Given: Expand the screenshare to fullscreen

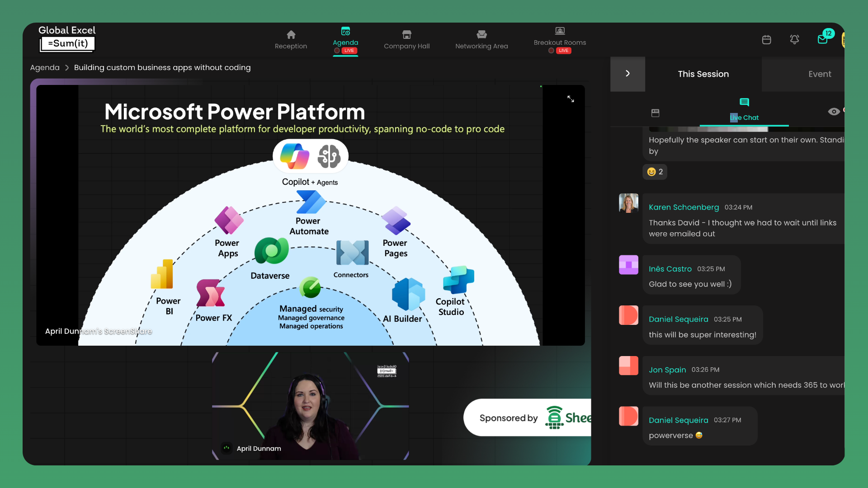Looking at the screenshot, I should click(571, 99).
